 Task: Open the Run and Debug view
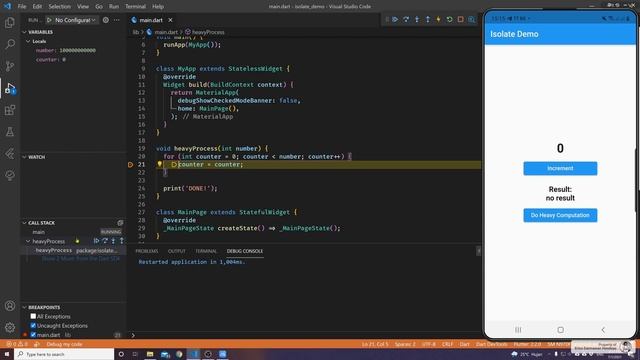[x=10, y=88]
